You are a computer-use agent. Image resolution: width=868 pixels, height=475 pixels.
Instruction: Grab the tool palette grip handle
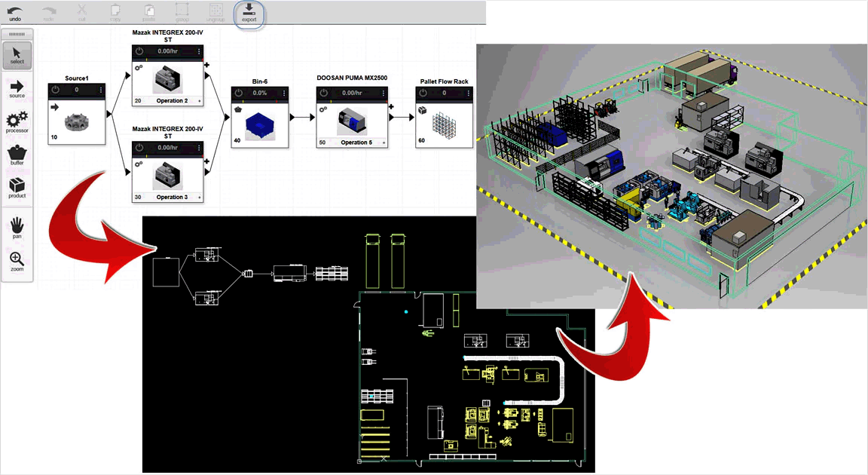tap(17, 35)
